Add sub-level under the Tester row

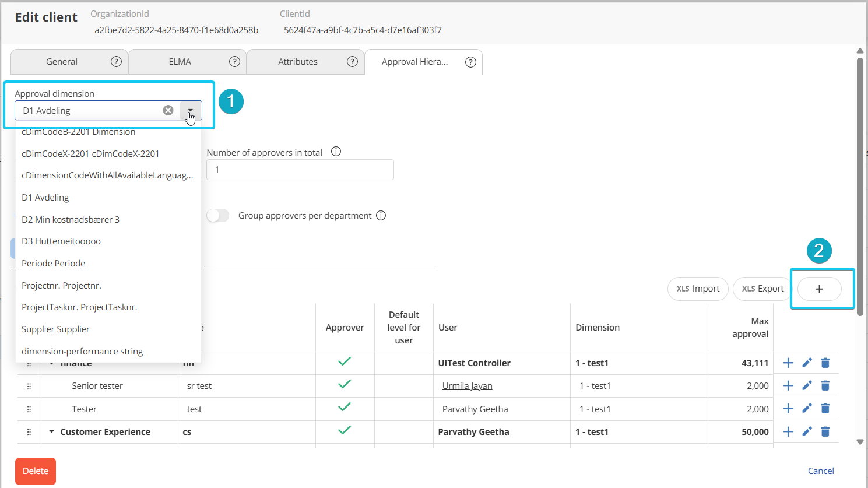tap(788, 409)
